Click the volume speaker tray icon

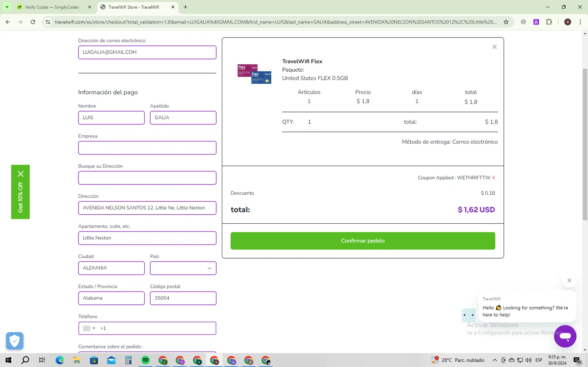tap(528, 360)
